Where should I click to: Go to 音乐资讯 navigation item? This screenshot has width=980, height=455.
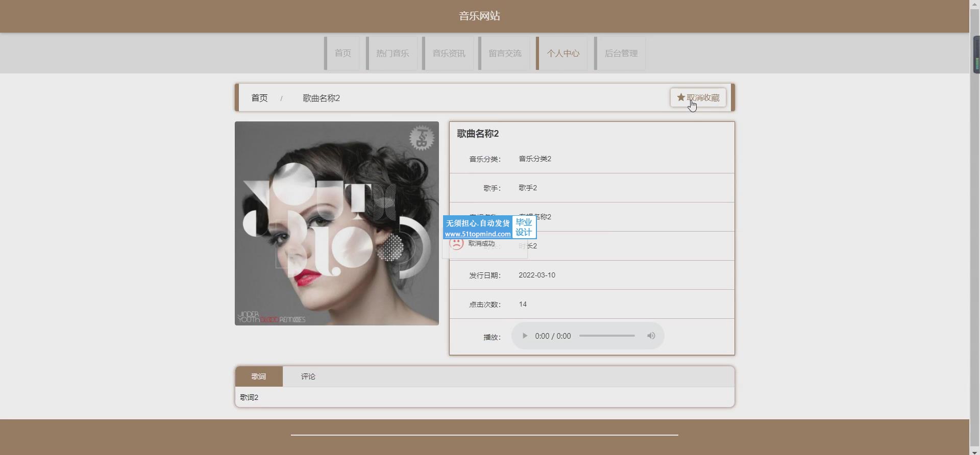pyautogui.click(x=448, y=53)
